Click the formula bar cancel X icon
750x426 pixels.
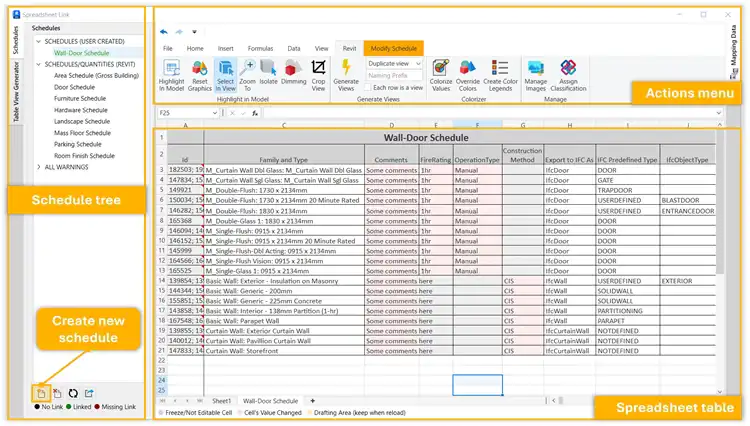click(232, 113)
